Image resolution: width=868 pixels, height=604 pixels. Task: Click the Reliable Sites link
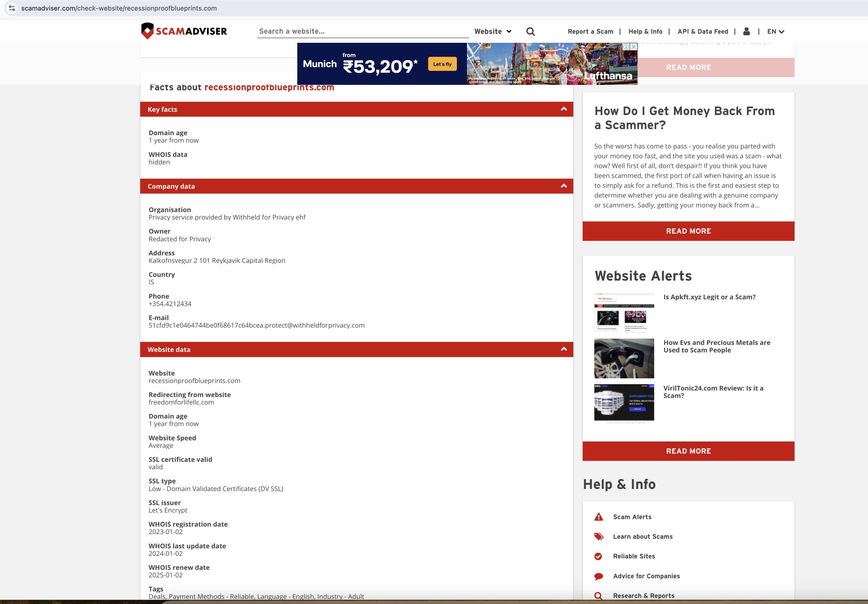coord(634,556)
